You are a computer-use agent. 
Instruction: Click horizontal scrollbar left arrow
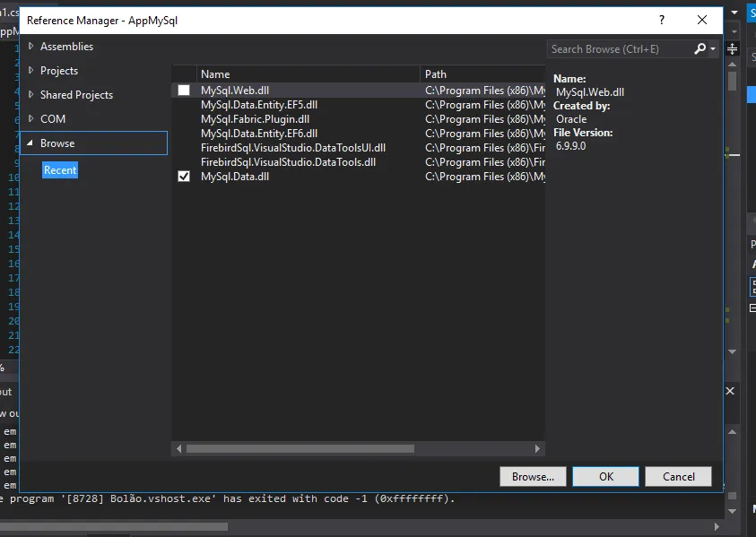pos(179,449)
